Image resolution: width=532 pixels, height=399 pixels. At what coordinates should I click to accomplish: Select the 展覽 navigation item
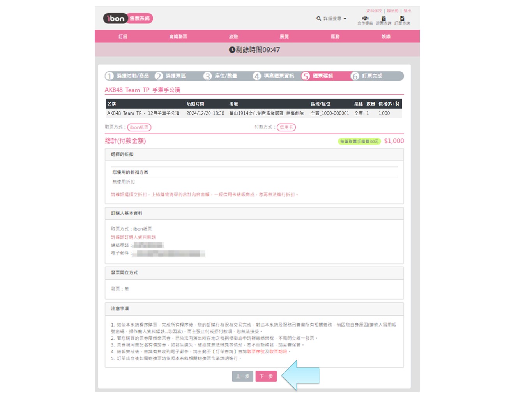click(284, 36)
